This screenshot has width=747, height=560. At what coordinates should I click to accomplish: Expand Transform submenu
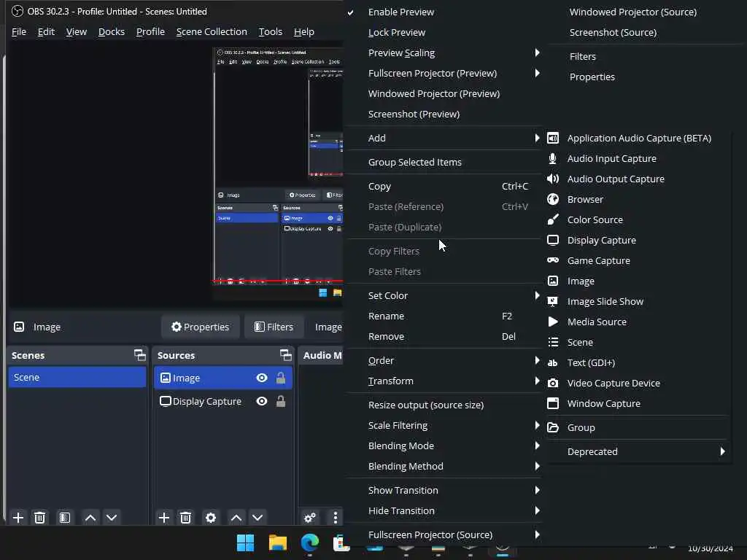pyautogui.click(x=443, y=381)
